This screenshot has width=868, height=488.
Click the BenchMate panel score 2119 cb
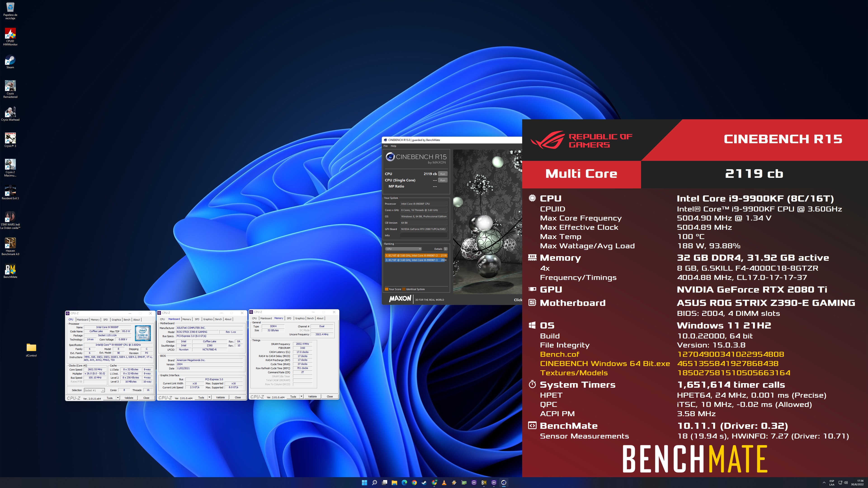[754, 174]
